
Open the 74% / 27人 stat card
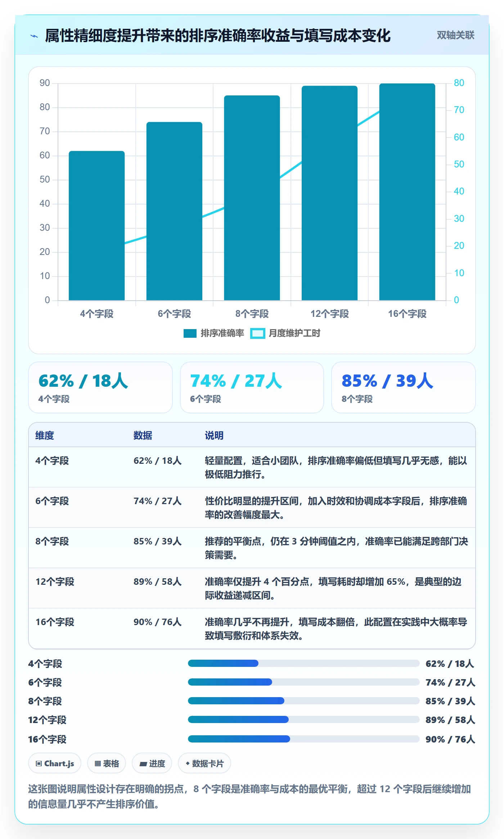(252, 387)
